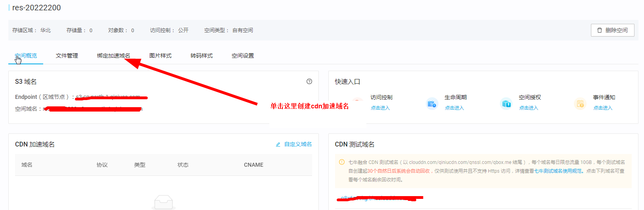Switch to the 文件管理 tab
Image resolution: width=644 pixels, height=210 pixels.
click(67, 56)
